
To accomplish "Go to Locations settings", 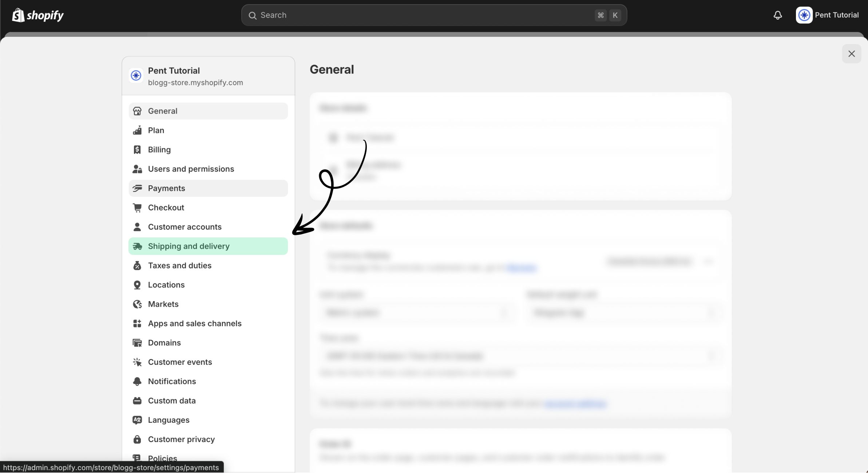I will click(208, 285).
